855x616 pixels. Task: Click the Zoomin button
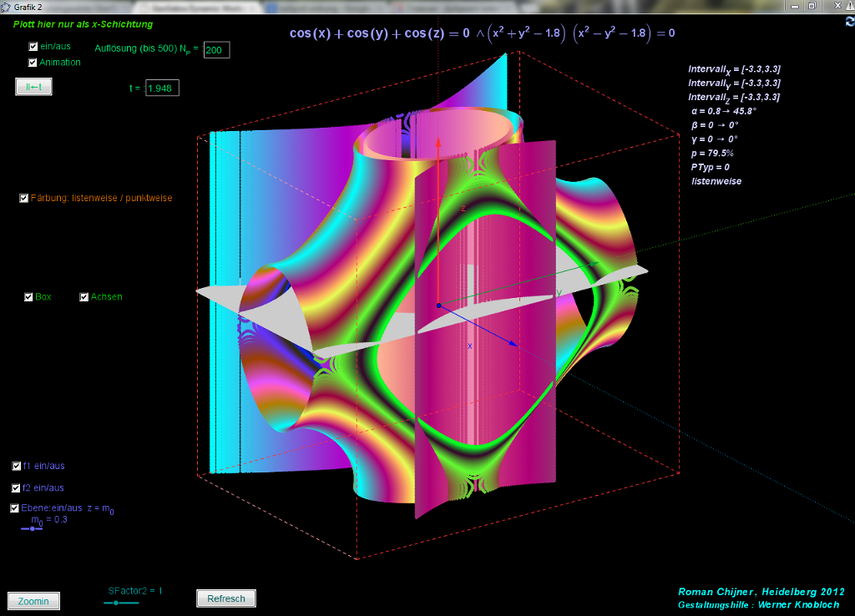[33, 601]
